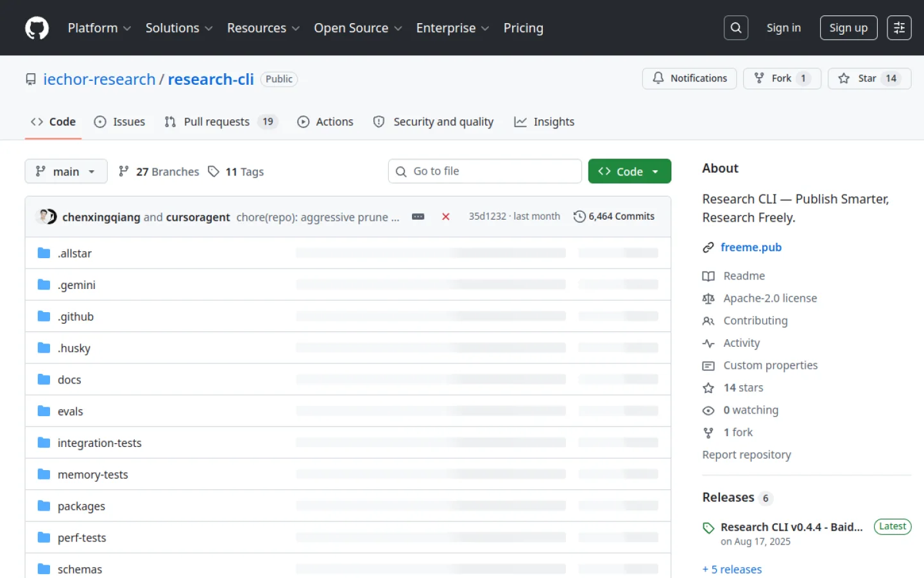Switch to the Code tab
Screen dimensions: 924x578
coord(53,122)
